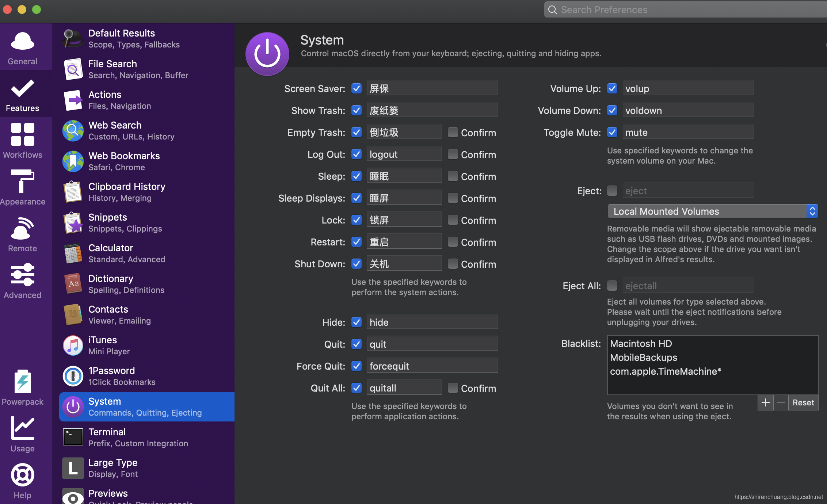Edit the Log Out keyword field
The width and height of the screenshot is (827, 504).
(404, 154)
